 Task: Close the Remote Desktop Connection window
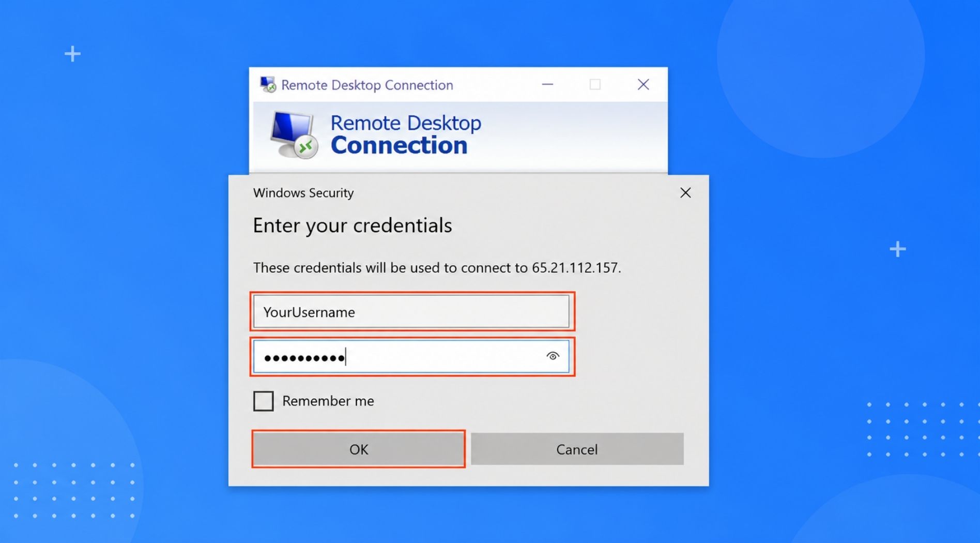(x=643, y=84)
